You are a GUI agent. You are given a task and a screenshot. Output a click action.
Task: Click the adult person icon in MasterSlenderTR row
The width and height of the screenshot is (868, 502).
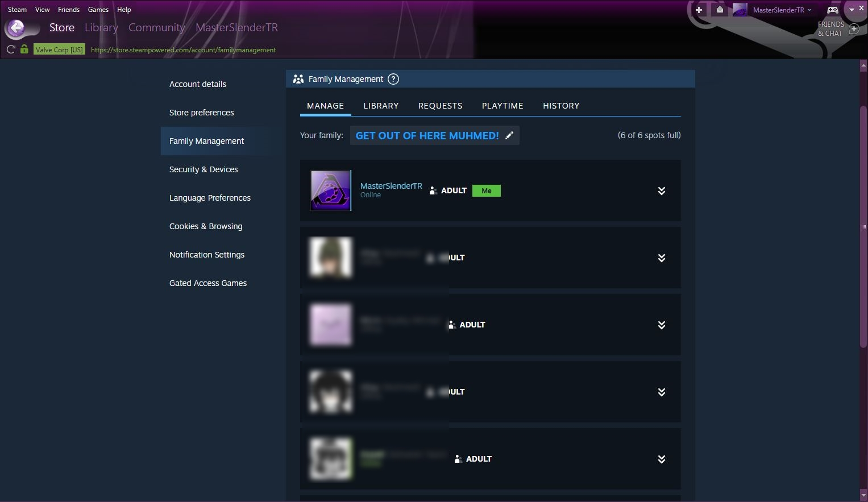click(x=433, y=190)
